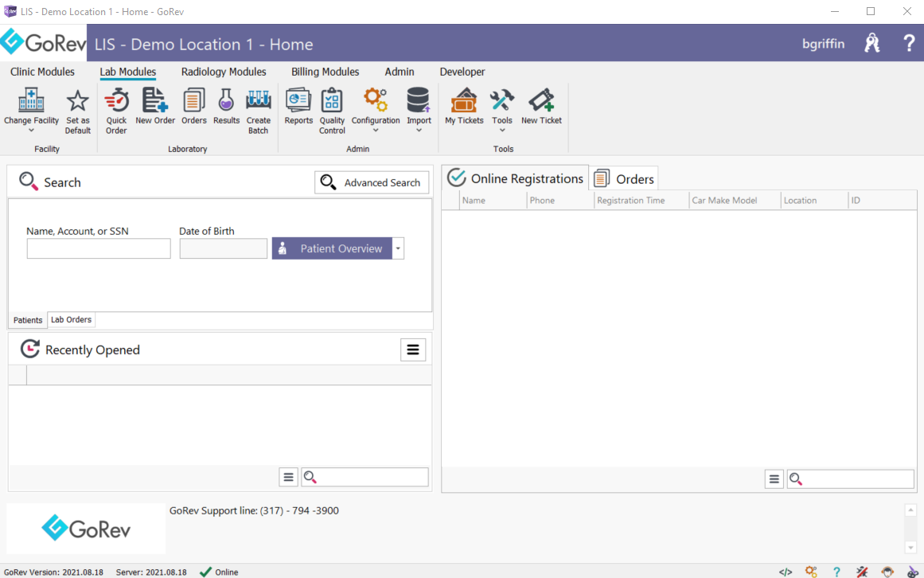Sort by Car Make Model column
The image size is (924, 578).
pyautogui.click(x=735, y=201)
